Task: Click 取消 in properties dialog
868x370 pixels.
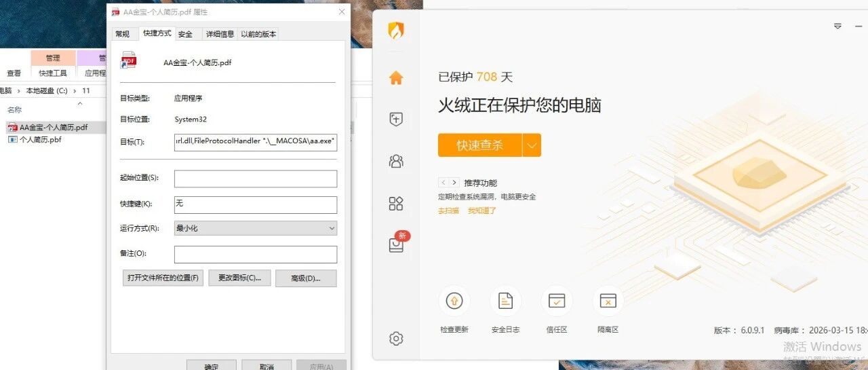Action: (x=267, y=366)
